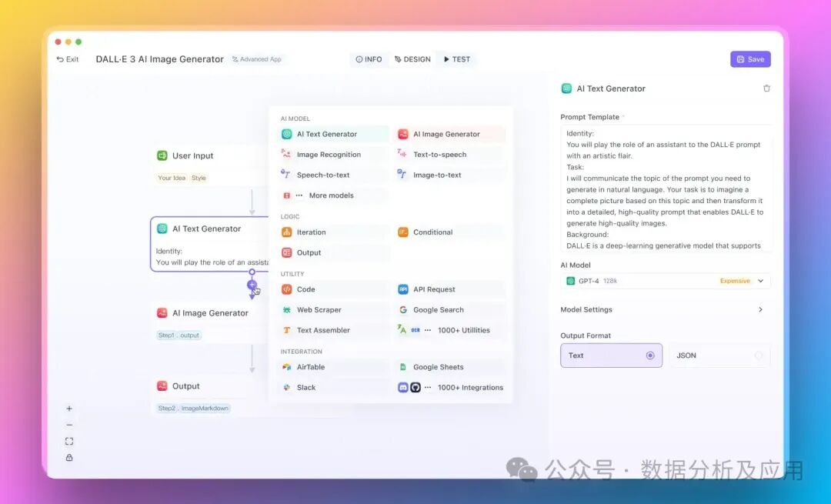Lock the canvas

[x=69, y=458]
